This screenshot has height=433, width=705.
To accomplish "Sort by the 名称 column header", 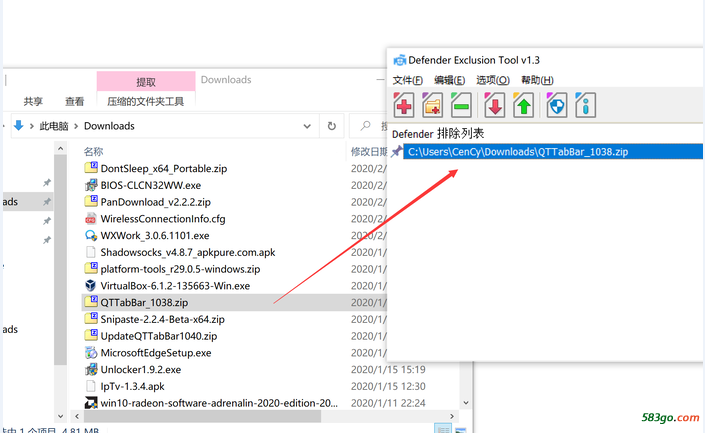I will pos(94,152).
